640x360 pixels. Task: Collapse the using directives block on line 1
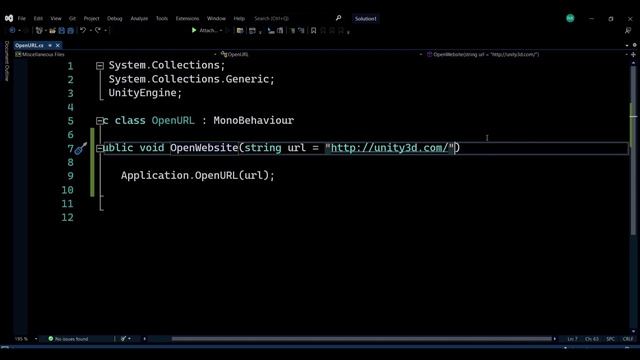100,66
